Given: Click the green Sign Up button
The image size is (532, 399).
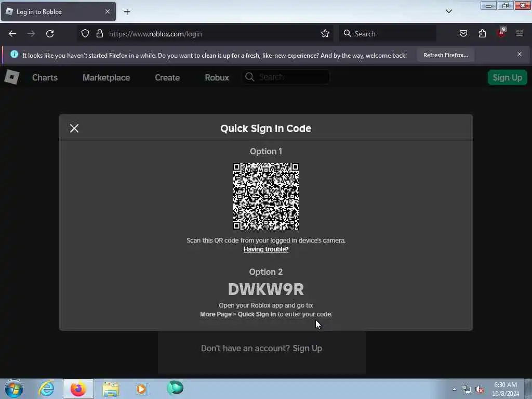Looking at the screenshot, I should [507, 77].
